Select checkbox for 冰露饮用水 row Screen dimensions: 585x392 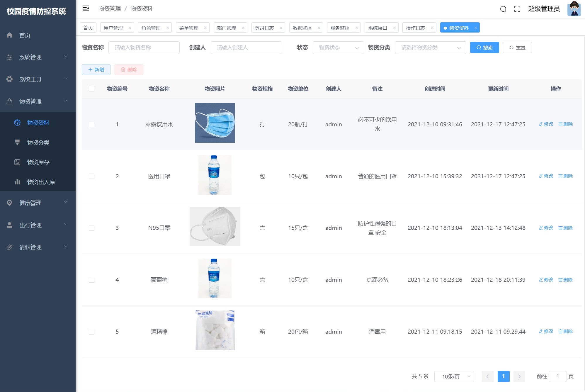pos(92,124)
